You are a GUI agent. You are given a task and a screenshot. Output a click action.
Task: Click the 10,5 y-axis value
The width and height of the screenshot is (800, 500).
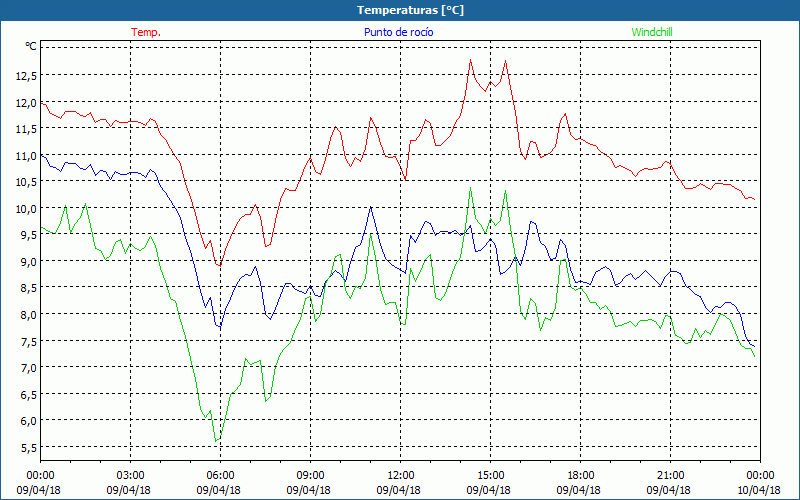pos(26,182)
